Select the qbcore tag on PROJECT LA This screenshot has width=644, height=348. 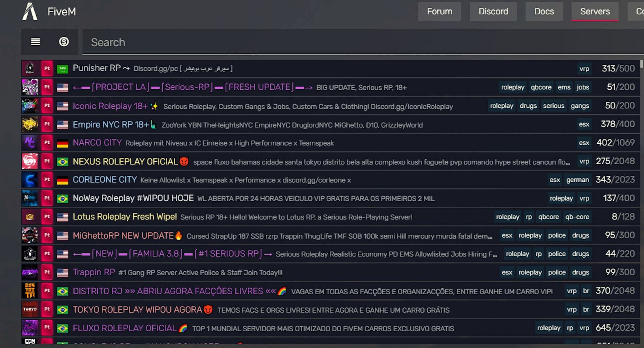(x=541, y=87)
